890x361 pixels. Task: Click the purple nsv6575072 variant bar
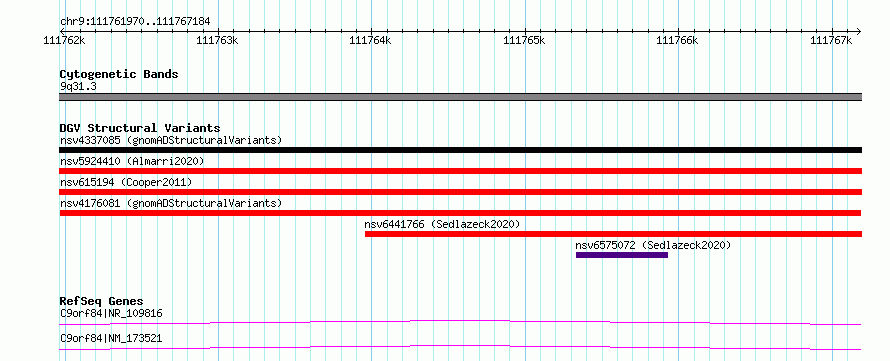tap(622, 255)
